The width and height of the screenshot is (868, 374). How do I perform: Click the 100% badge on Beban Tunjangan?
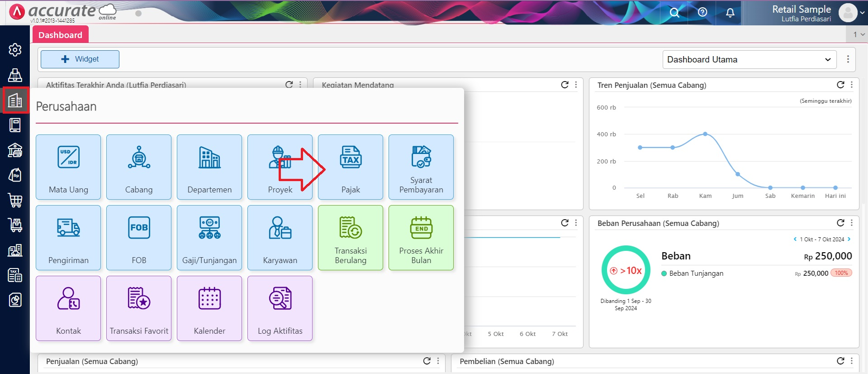841,273
